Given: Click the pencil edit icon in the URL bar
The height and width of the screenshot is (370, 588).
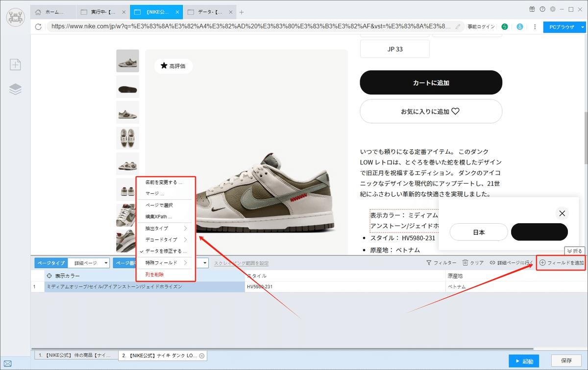Looking at the screenshot, I should [458, 27].
